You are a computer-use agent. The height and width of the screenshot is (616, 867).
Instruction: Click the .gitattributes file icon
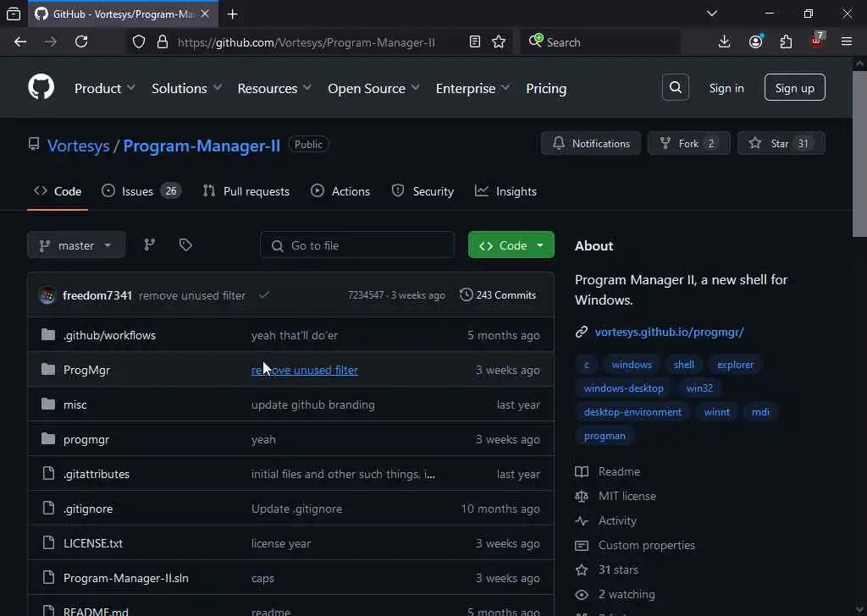click(x=48, y=474)
